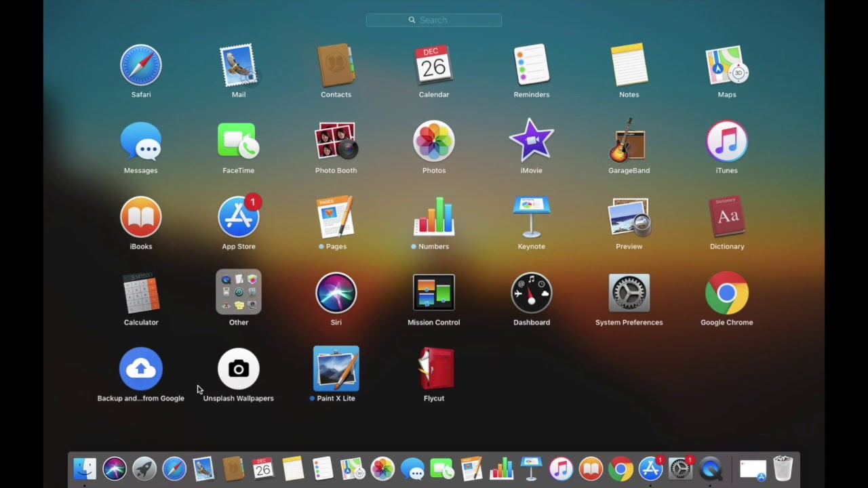The height and width of the screenshot is (488, 868).
Task: Open FaceTime from the Dock
Action: (x=442, y=468)
